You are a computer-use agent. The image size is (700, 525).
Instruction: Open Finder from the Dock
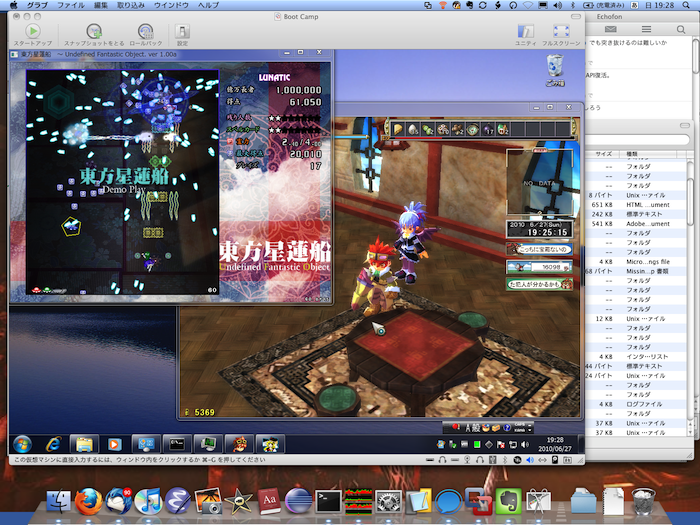58,501
